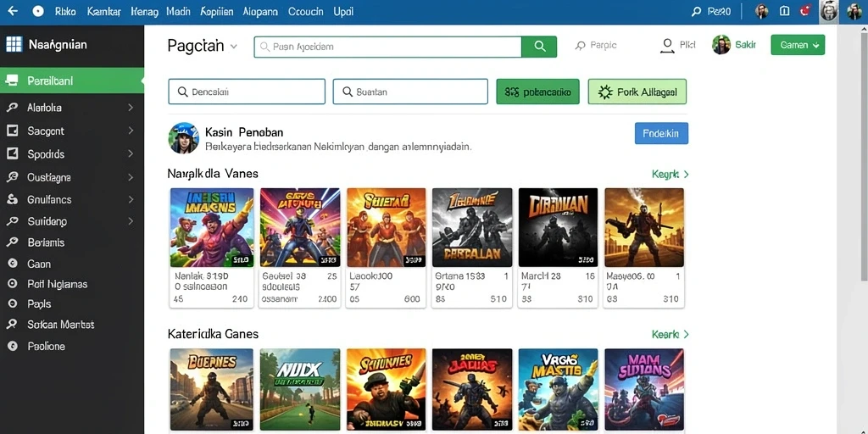The image size is (868, 434).
Task: Open the Vrgs Mastib category thumbnail
Action: [x=558, y=390]
